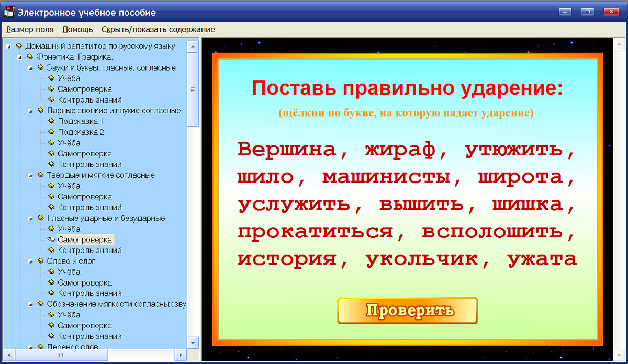Open the "Помощь" menu

pyautogui.click(x=77, y=30)
